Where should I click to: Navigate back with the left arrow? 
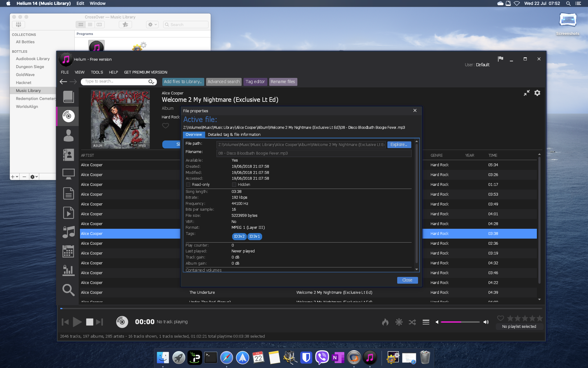(x=63, y=82)
